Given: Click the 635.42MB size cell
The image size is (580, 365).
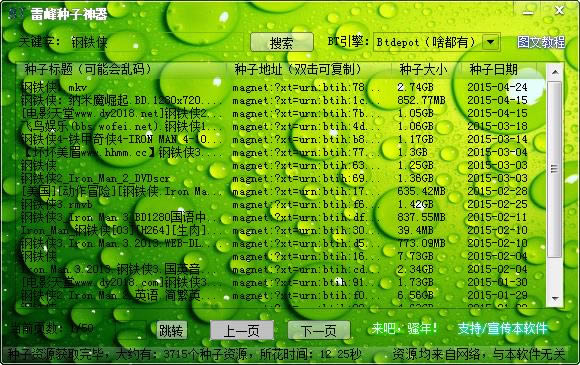Looking at the screenshot, I should point(421,192).
